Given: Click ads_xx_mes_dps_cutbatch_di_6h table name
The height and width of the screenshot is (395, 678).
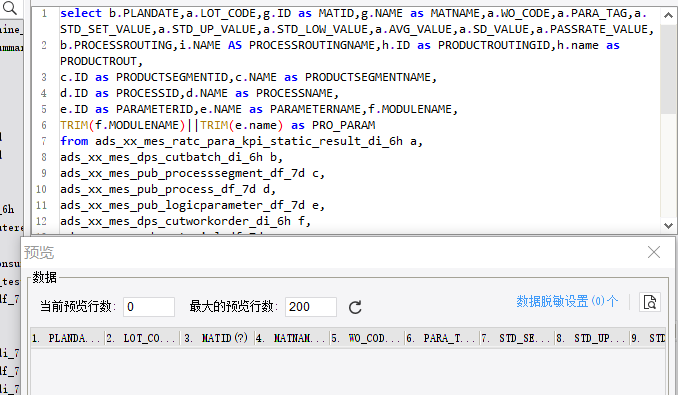Looking at the screenshot, I should (161, 157).
